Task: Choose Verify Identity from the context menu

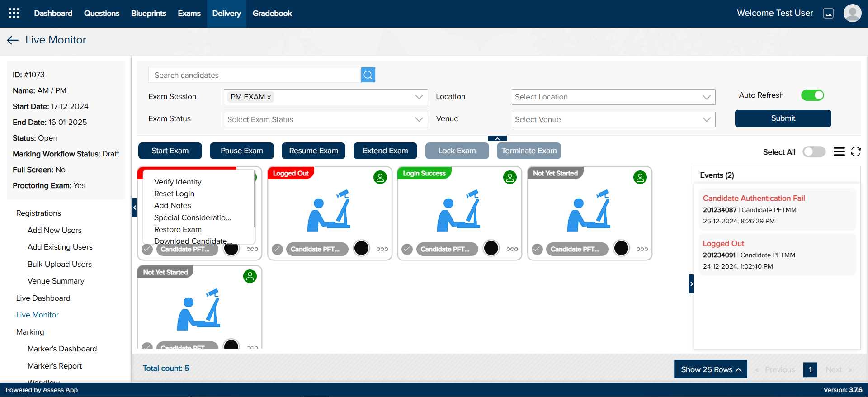Action: [x=178, y=182]
